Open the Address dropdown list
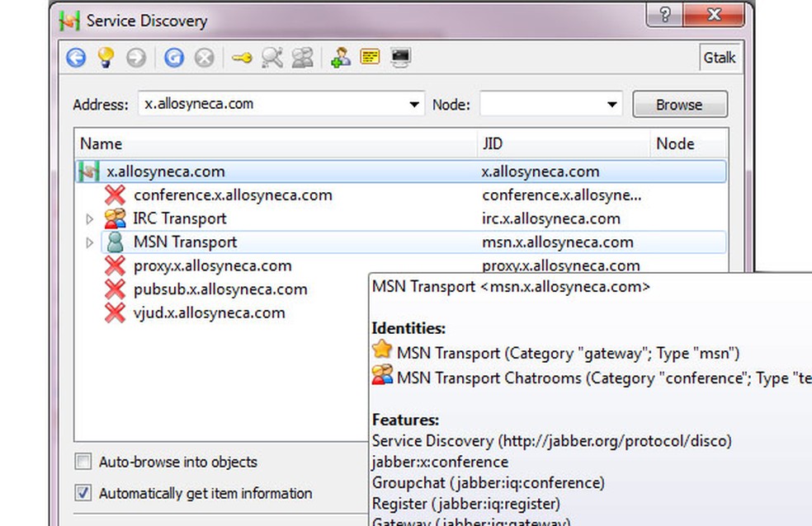Screen dimensions: 812x526 click(x=413, y=105)
